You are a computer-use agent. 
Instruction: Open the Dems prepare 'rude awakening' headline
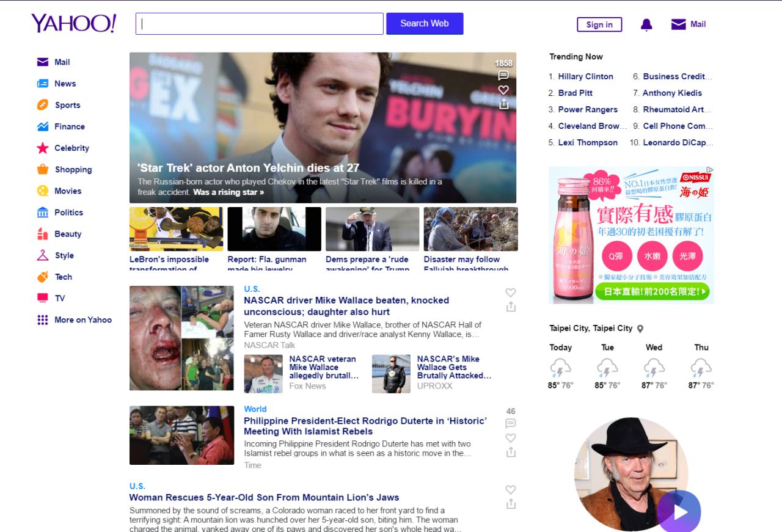(x=368, y=263)
